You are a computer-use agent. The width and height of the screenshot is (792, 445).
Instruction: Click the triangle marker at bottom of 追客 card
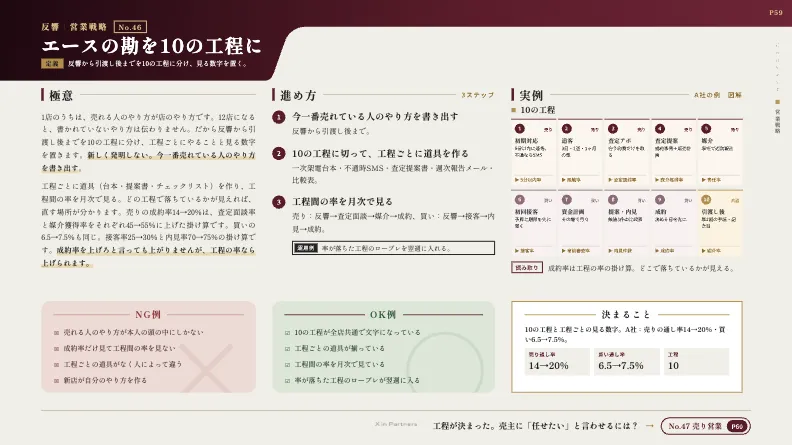(563, 180)
